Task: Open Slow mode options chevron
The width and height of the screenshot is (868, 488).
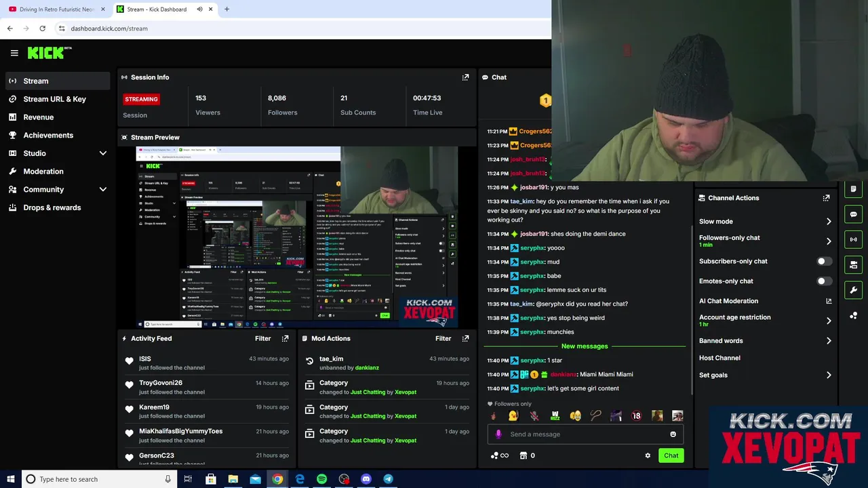Action: pyautogui.click(x=828, y=222)
